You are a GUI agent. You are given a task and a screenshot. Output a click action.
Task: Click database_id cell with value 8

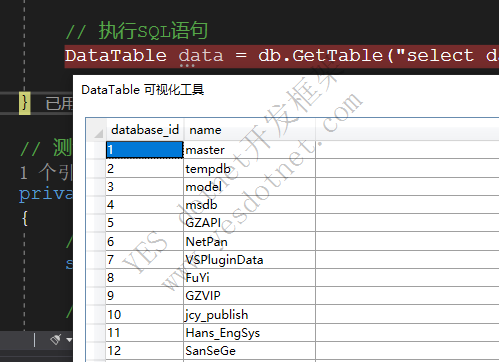pyautogui.click(x=145, y=278)
